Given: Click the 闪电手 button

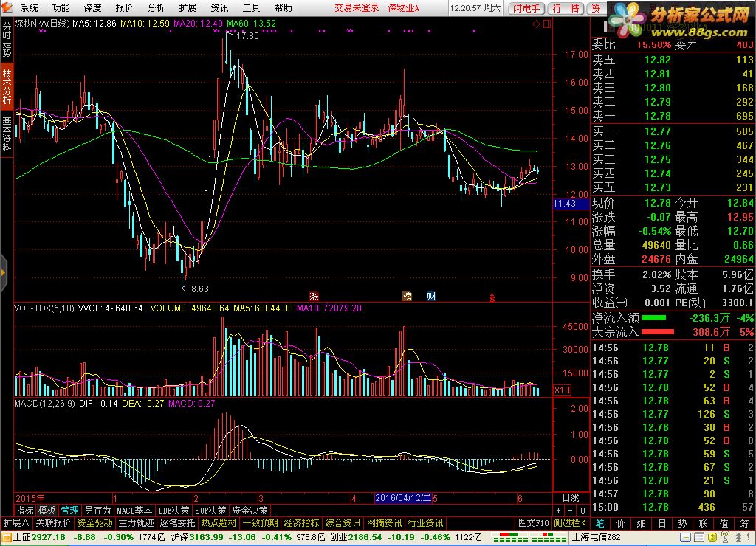Looking at the screenshot, I should (x=526, y=9).
